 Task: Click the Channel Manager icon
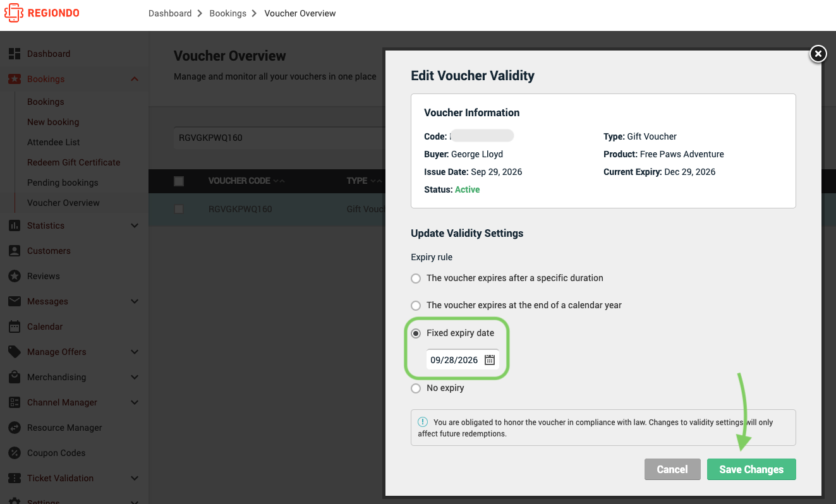[x=15, y=402]
